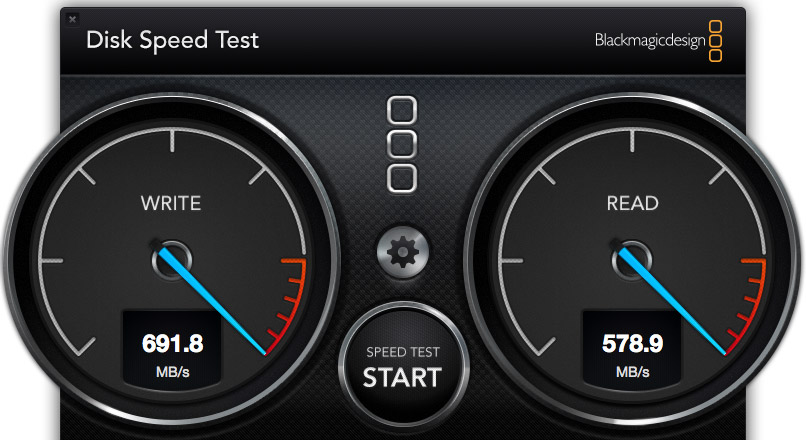Click the WRITE gauge label
Image resolution: width=806 pixels, height=440 pixels.
pyautogui.click(x=171, y=204)
